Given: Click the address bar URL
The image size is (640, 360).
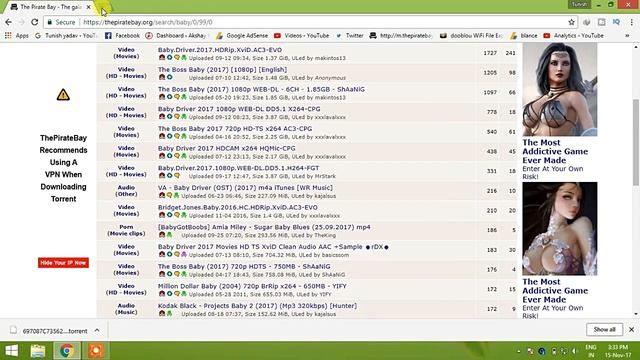Looking at the screenshot, I should pyautogui.click(x=148, y=22).
